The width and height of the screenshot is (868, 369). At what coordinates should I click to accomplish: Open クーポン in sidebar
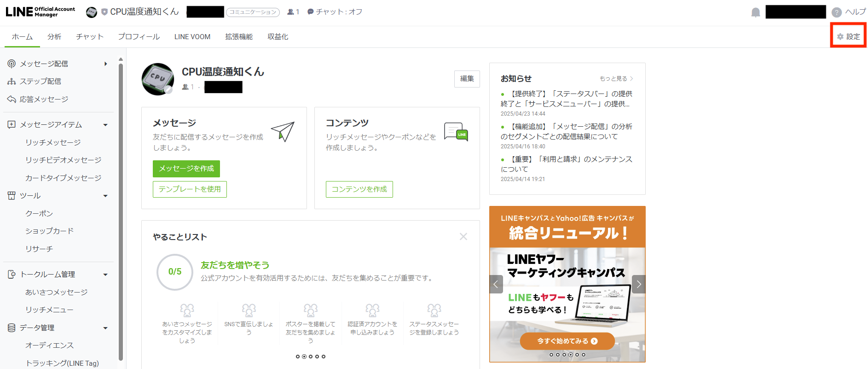click(39, 213)
